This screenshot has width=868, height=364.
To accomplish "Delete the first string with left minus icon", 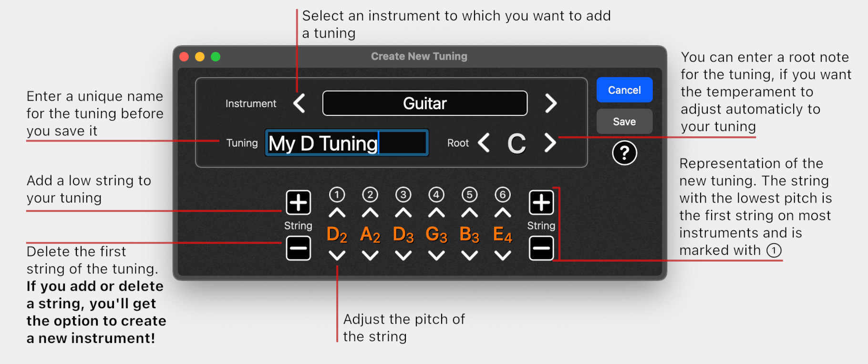I will [299, 248].
